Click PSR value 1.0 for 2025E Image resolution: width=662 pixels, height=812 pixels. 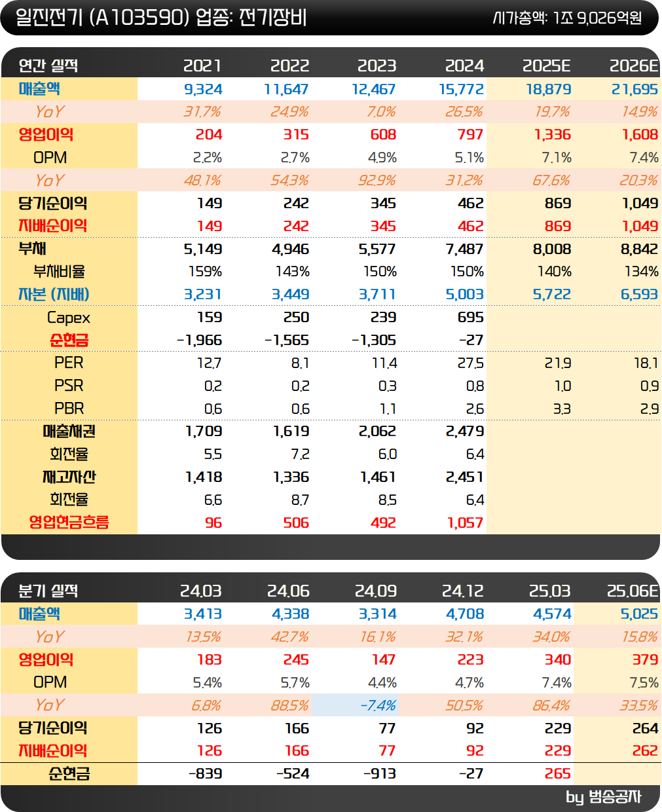[x=562, y=386]
